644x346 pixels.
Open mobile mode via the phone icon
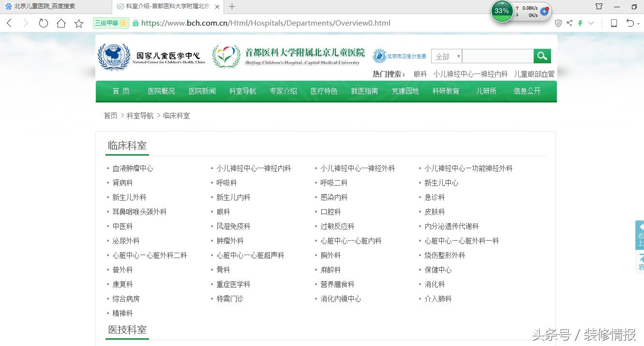(614, 23)
